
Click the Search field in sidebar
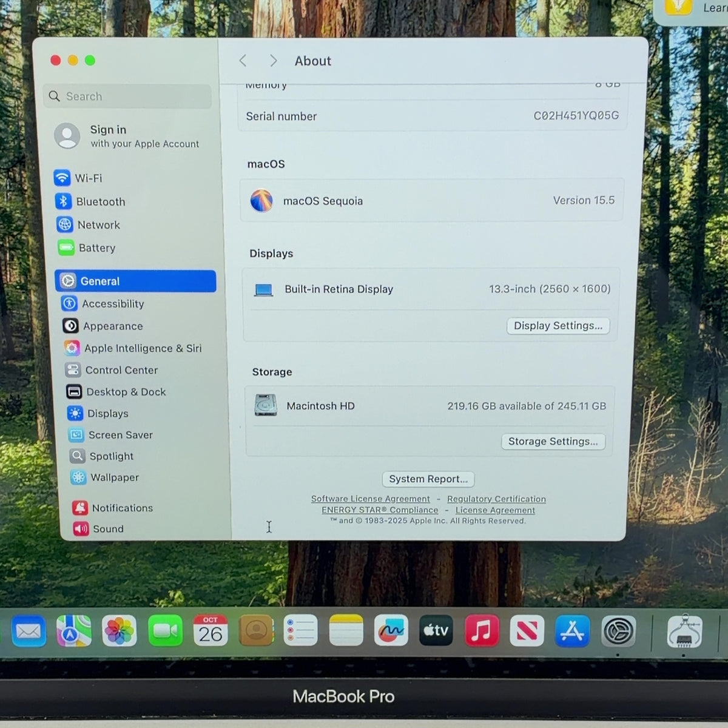(x=127, y=96)
